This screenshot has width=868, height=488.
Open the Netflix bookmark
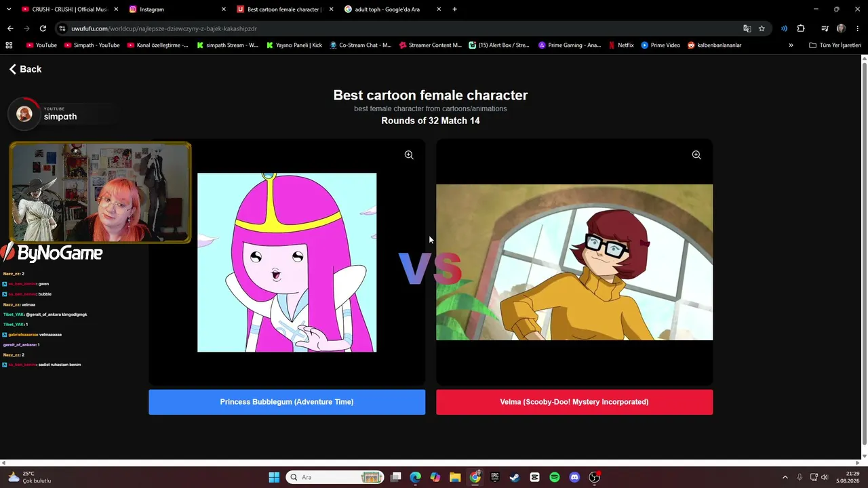pyautogui.click(x=621, y=45)
